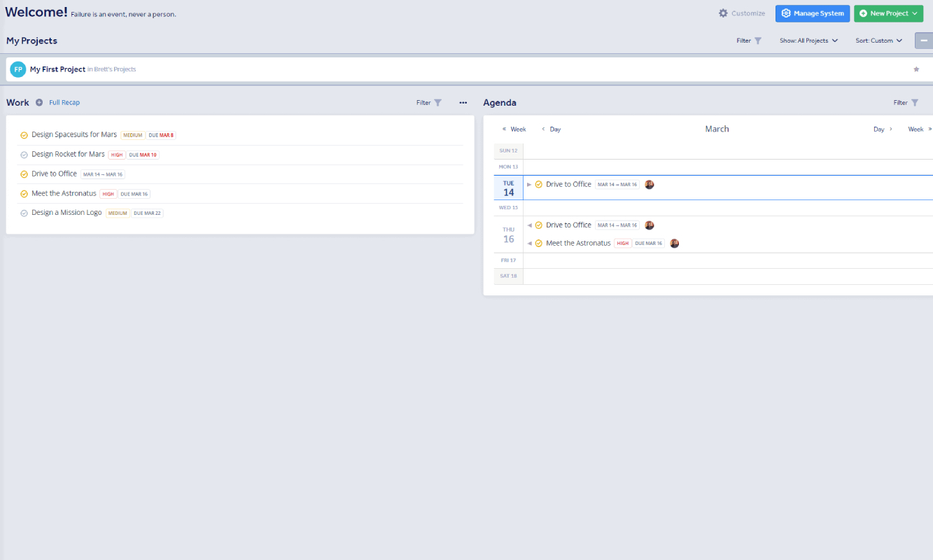Click the FP project avatar
The height and width of the screenshot is (560, 933).
point(17,69)
